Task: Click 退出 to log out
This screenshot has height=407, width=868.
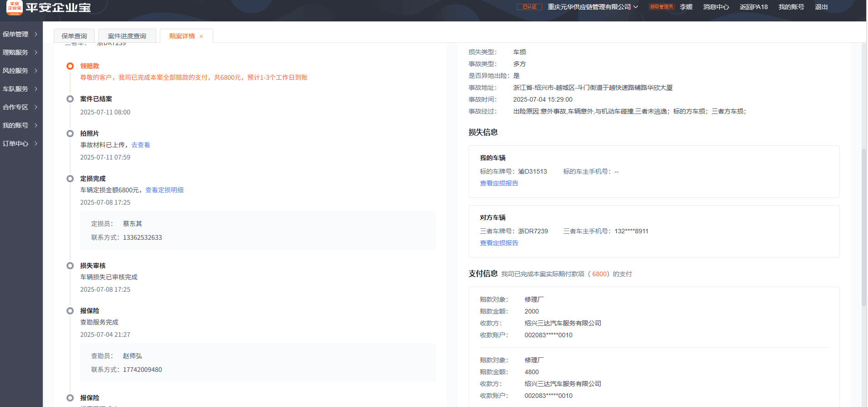Action: click(821, 7)
